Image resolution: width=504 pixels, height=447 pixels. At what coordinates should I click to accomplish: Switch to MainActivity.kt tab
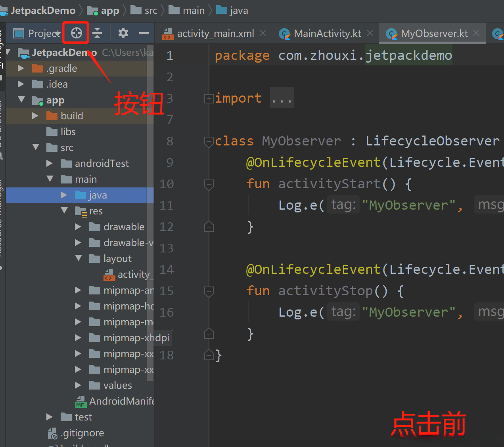coord(320,34)
